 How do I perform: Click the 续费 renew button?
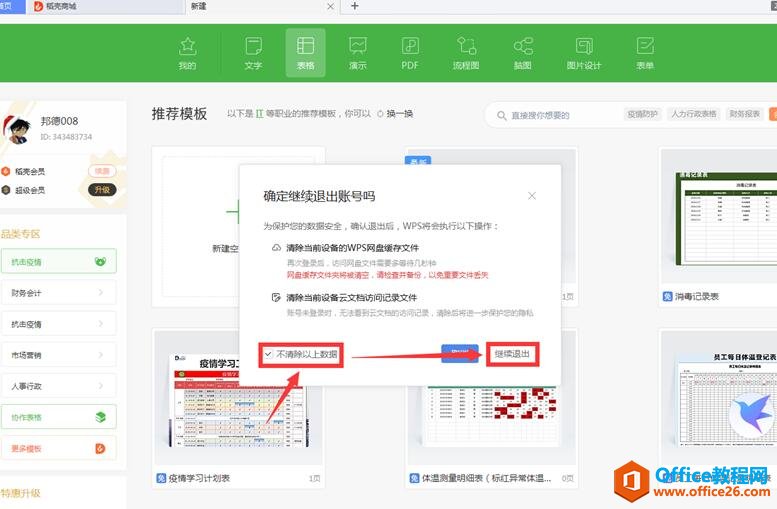(102, 171)
